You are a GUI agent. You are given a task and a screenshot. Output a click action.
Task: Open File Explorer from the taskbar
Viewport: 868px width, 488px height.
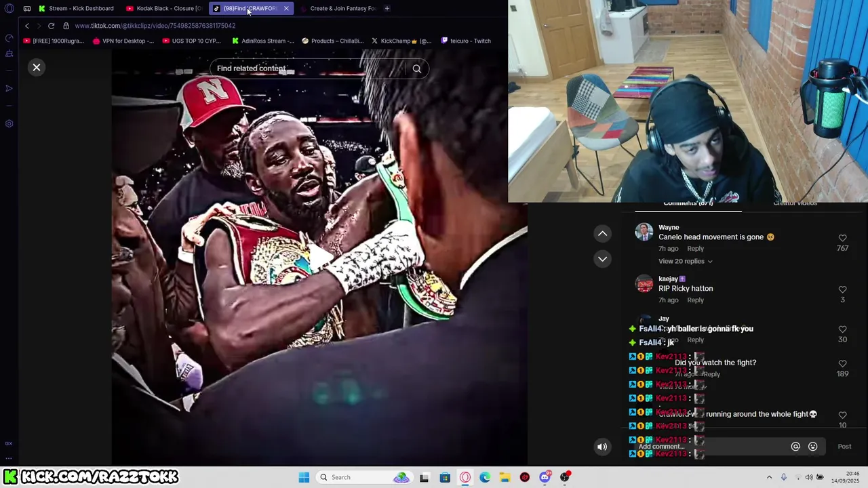[x=505, y=477]
